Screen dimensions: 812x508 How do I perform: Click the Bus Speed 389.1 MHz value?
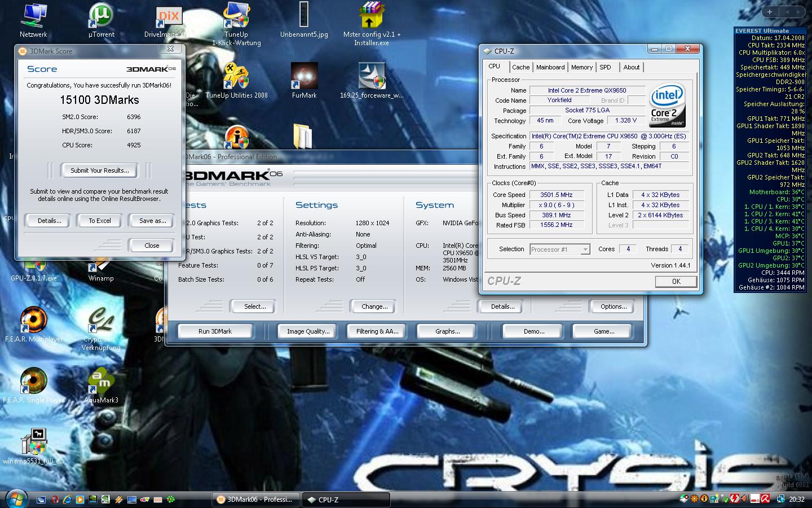point(556,215)
